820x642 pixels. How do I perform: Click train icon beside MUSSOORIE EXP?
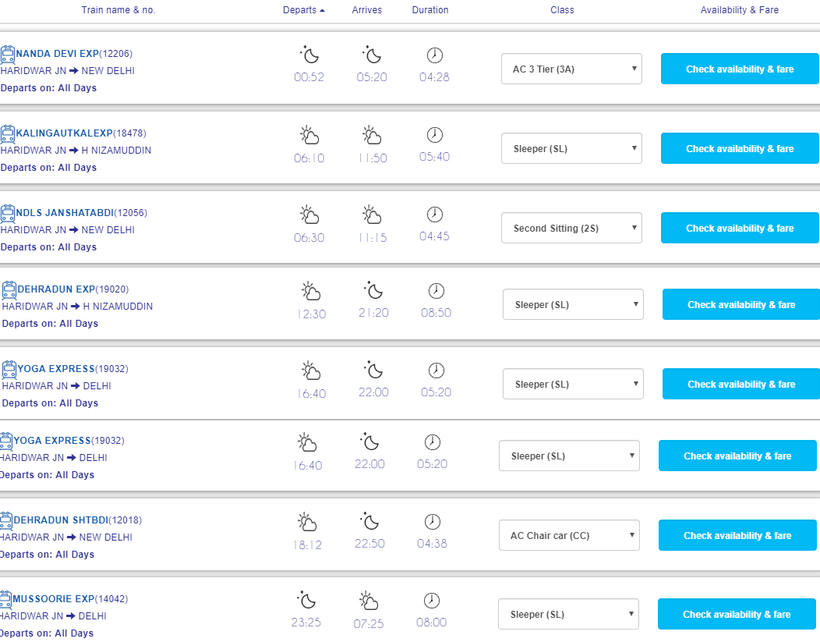coord(6,599)
